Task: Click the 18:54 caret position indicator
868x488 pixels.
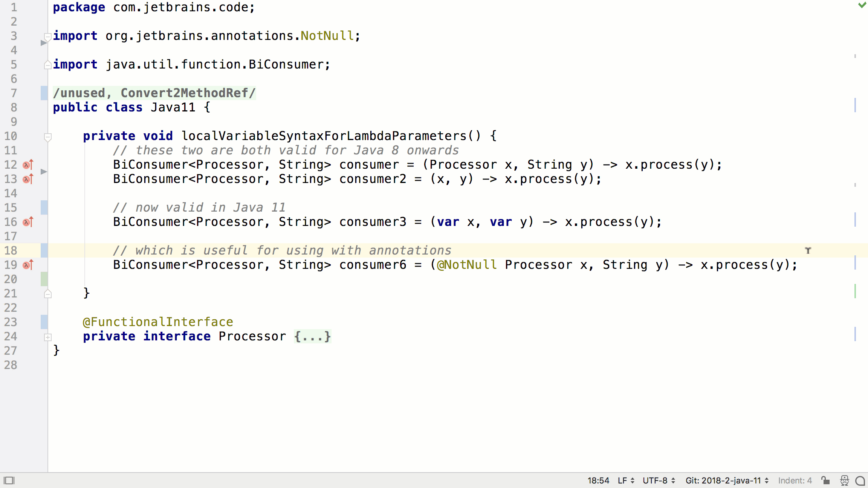Action: pos(599,480)
